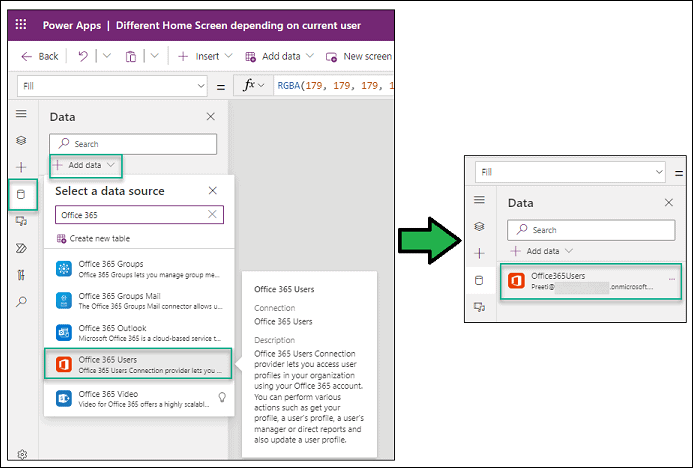
Task: Open more options ellipsis for Office365Users
Action: (x=672, y=279)
